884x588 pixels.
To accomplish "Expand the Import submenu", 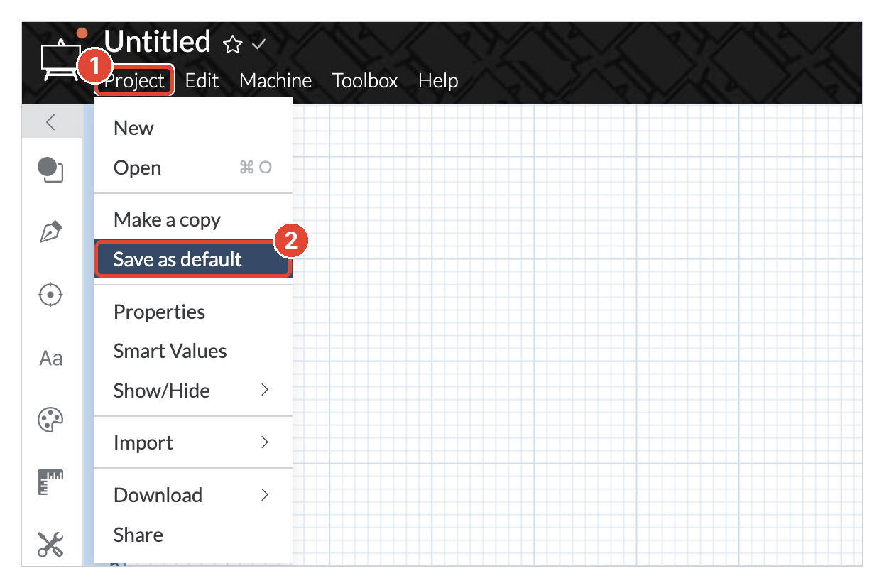I will coord(193,443).
